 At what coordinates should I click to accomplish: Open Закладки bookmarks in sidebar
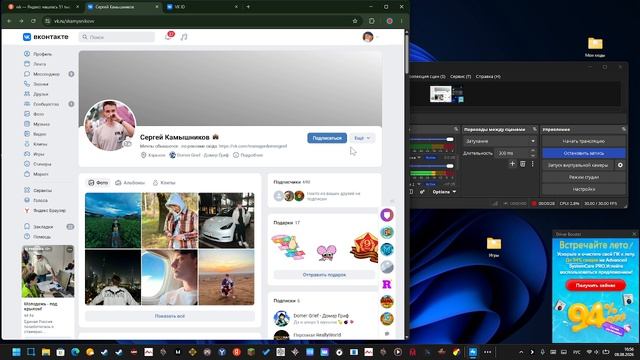(39, 227)
